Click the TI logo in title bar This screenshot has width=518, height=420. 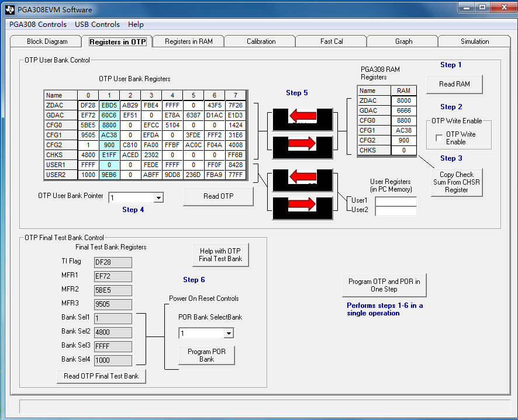(x=10, y=9)
